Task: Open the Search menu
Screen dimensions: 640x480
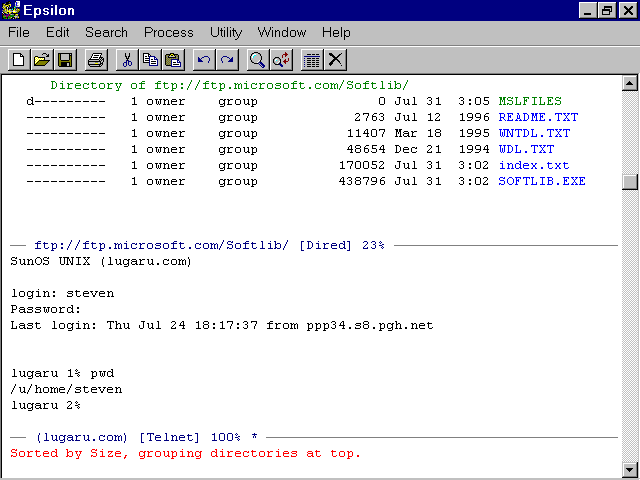Action: tap(106, 33)
